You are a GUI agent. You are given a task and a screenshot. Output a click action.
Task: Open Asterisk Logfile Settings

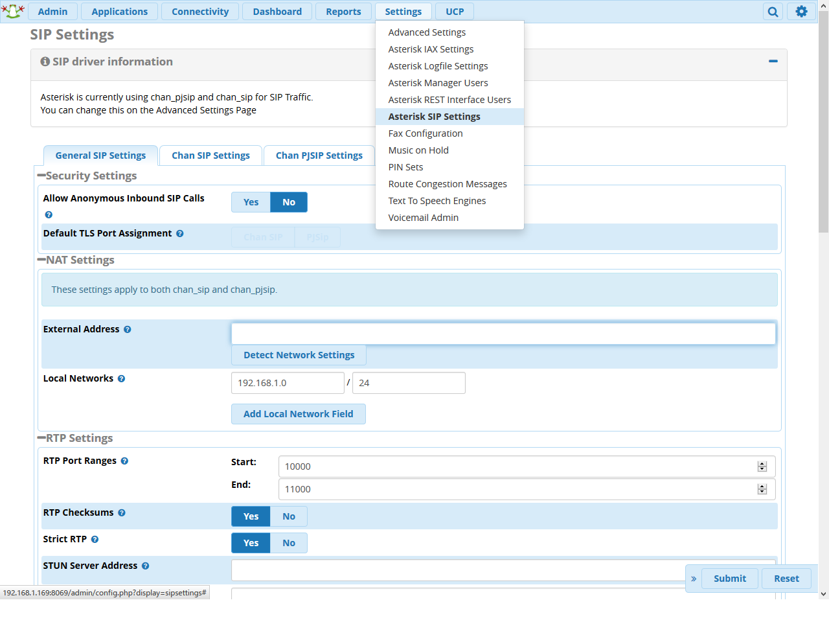(449, 66)
